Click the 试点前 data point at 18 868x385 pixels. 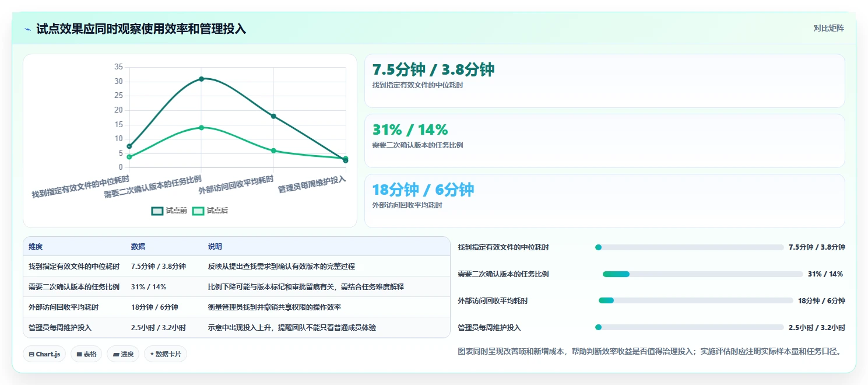coord(273,116)
